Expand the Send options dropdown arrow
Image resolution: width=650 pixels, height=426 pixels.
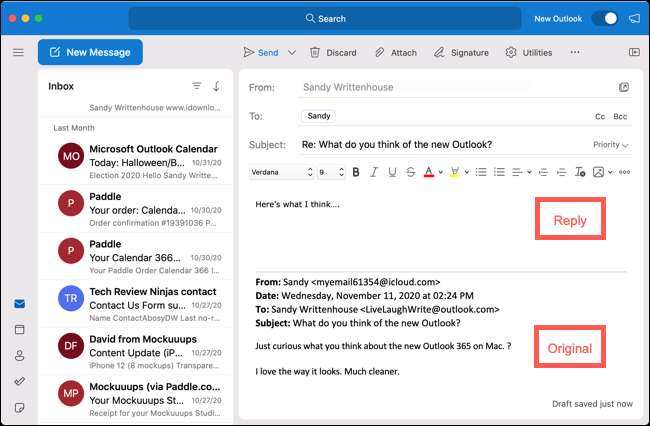(x=292, y=52)
